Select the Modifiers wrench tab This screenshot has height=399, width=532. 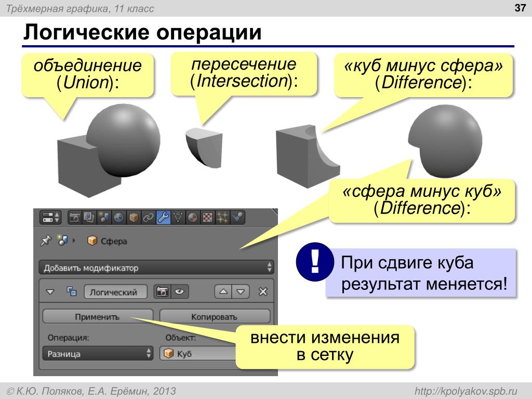coord(163,218)
